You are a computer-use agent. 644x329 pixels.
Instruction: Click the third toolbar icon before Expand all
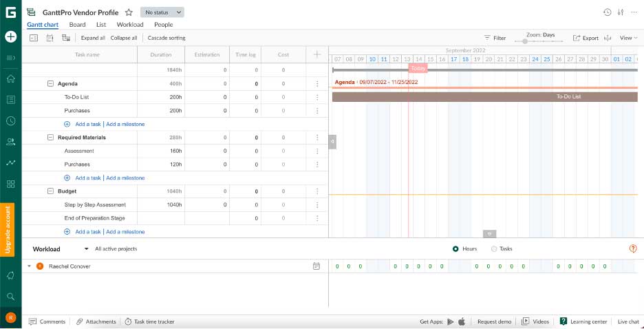[x=66, y=38]
